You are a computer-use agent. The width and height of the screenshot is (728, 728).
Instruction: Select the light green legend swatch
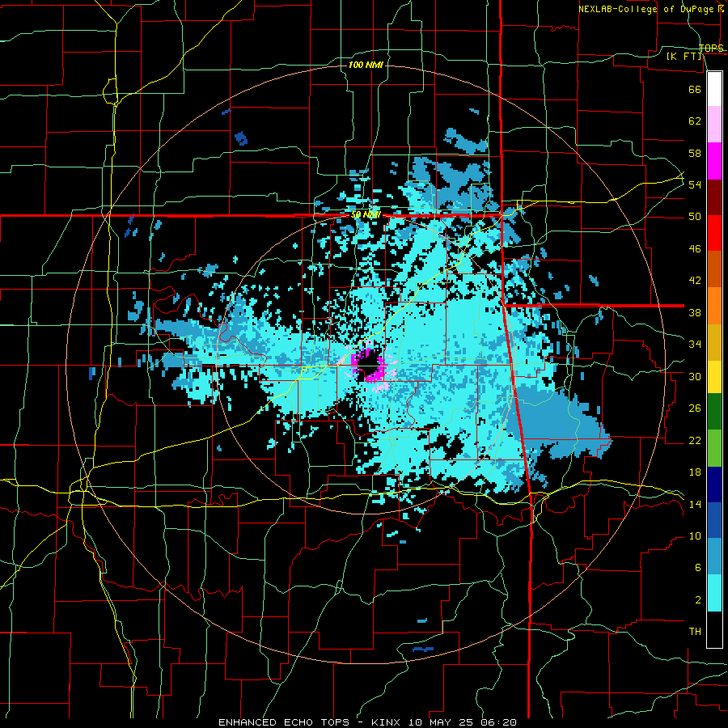(x=714, y=448)
